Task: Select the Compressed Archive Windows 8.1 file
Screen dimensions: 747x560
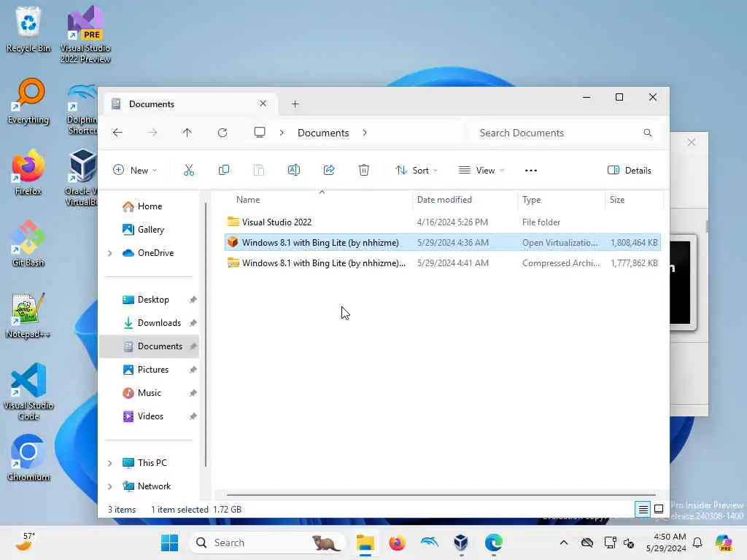Action: [x=443, y=262]
